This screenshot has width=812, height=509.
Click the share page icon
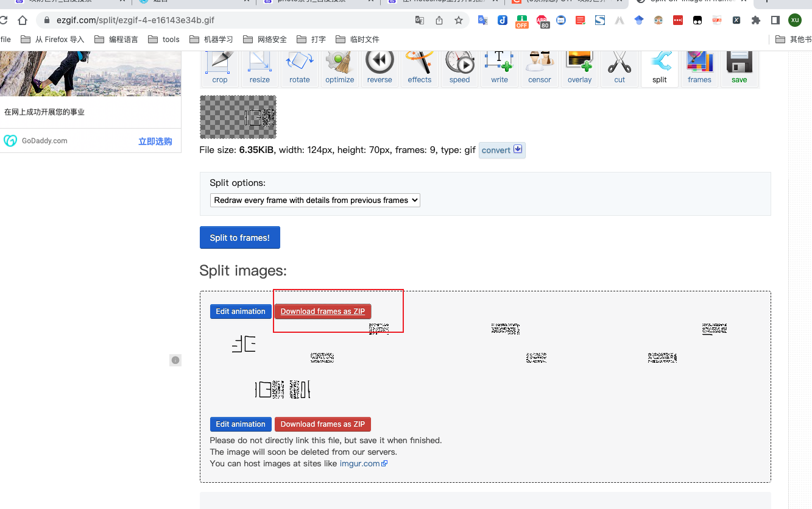pyautogui.click(x=439, y=20)
